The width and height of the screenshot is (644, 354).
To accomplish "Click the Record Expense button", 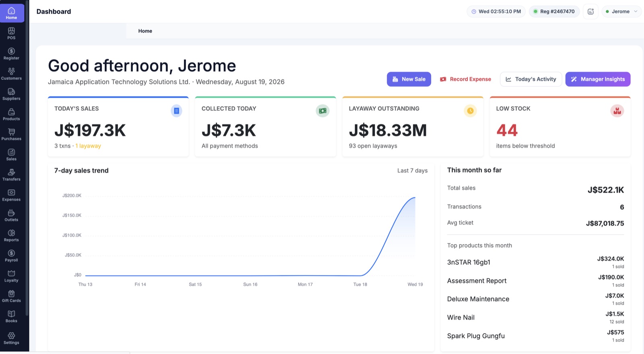I will (466, 79).
